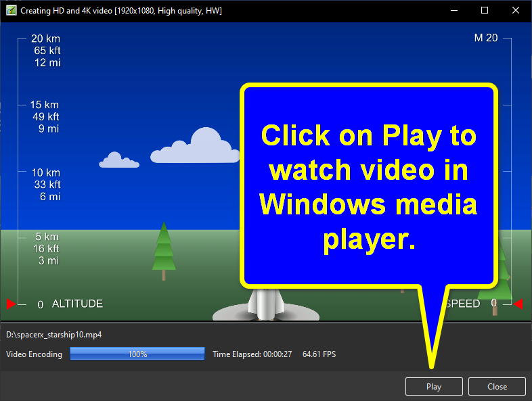The height and width of the screenshot is (401, 532).
Task: Click the Time Elapsed: 00:00:27 text
Action: tap(252, 354)
